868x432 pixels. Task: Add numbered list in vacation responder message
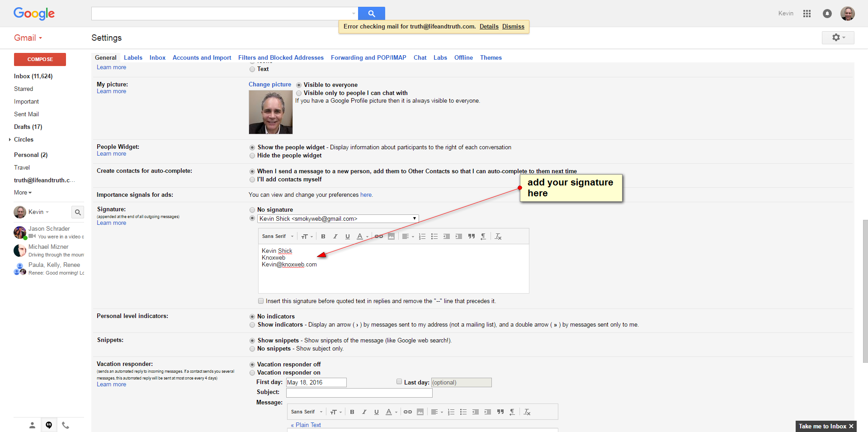tap(451, 412)
